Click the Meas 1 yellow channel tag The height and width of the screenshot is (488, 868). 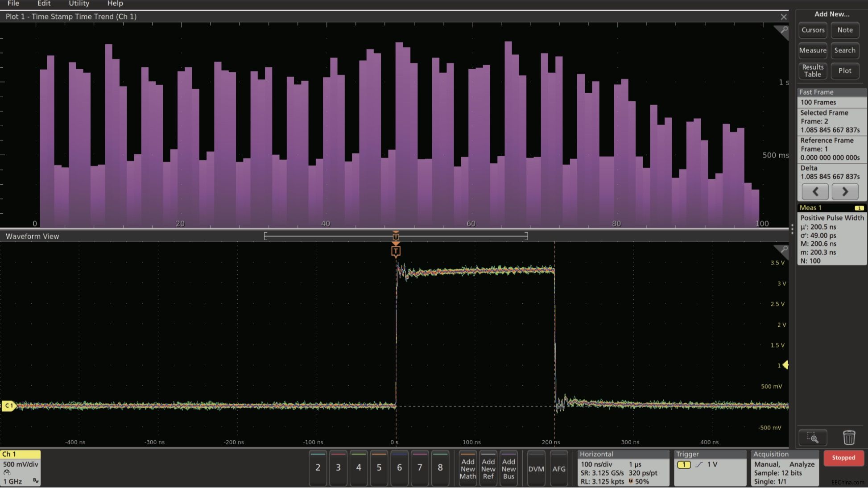pos(859,208)
